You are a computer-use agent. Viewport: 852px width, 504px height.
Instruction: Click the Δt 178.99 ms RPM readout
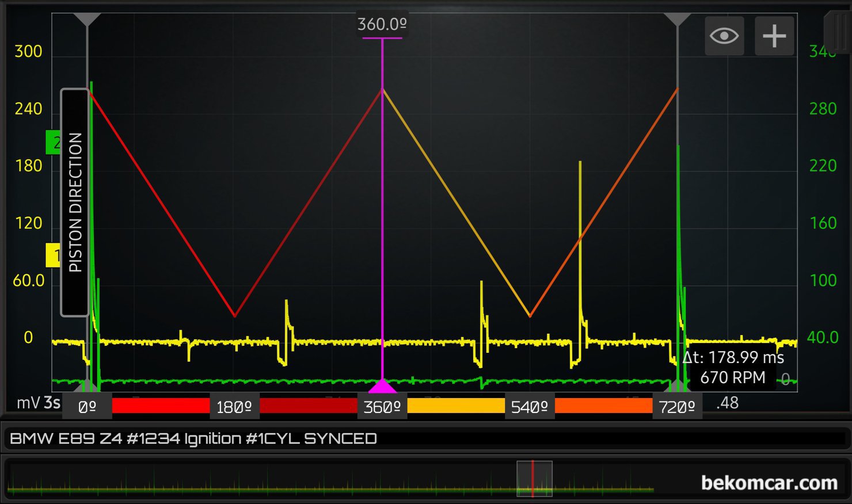(x=733, y=367)
